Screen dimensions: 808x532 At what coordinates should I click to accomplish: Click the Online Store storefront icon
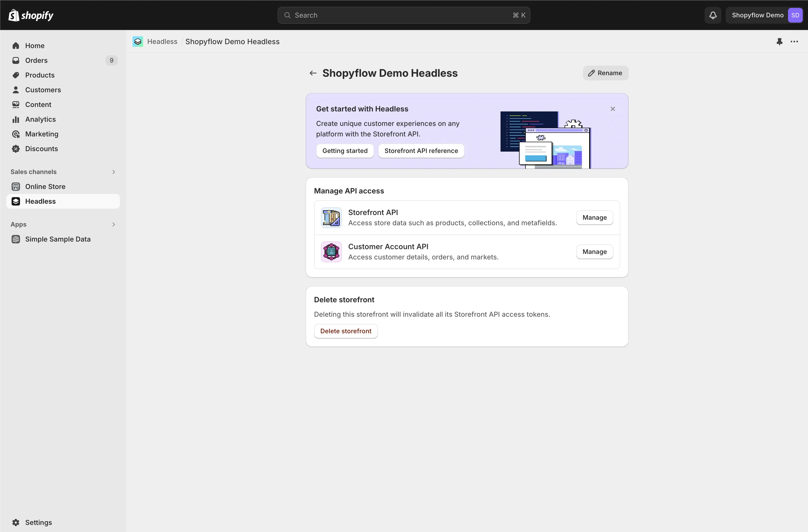click(x=16, y=187)
